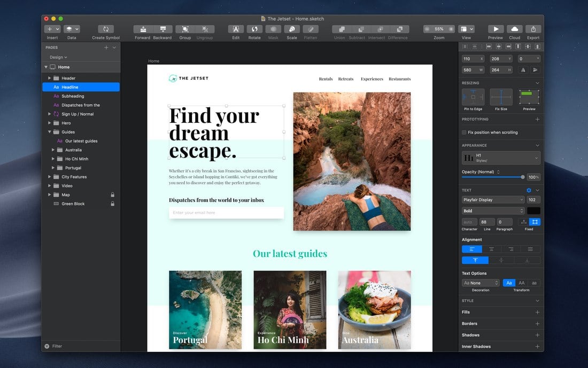Apply the Union boolean operation
This screenshot has width=588, height=368.
coord(342,29)
